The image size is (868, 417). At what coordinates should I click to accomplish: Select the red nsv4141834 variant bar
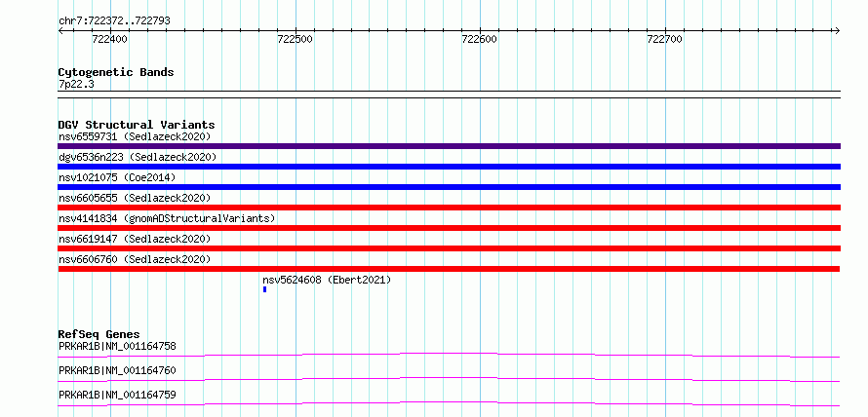[449, 228]
